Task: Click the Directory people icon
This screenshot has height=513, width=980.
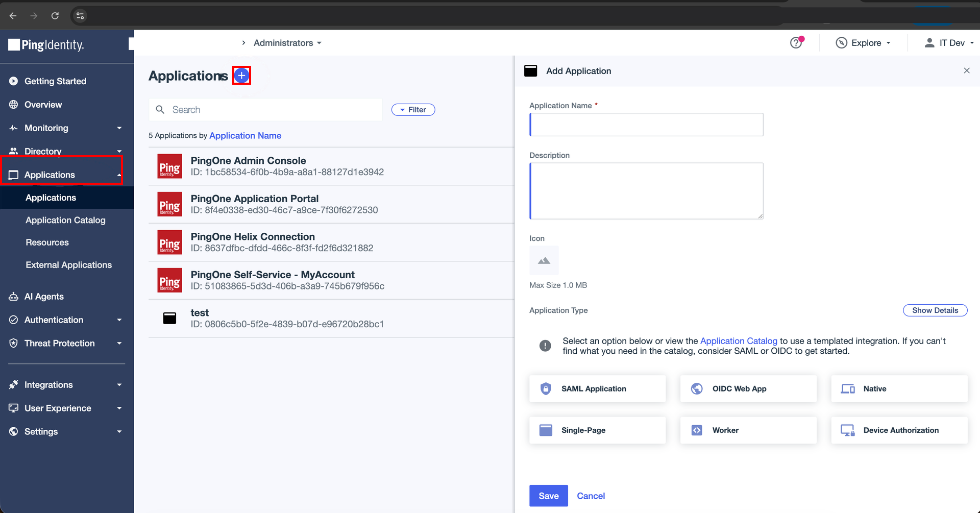Action: [14, 151]
